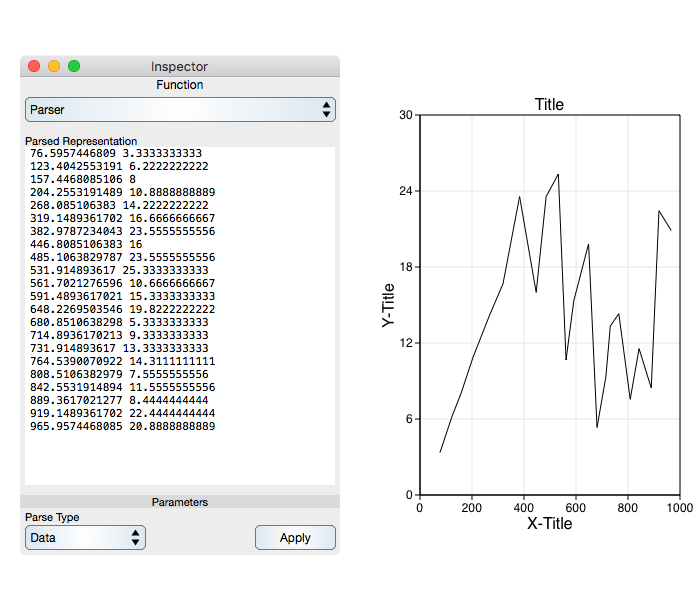Select row 561.7021276596 10.6666666667
Image resolution: width=700 pixels, height=600 pixels.
[123, 283]
